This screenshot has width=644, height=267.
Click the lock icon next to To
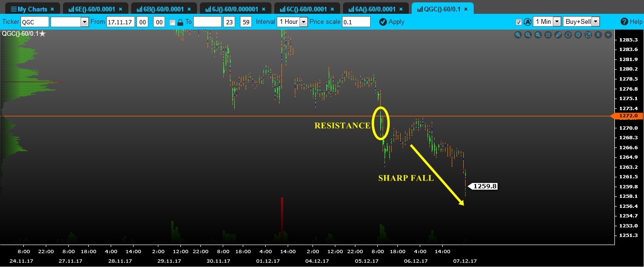(180, 22)
